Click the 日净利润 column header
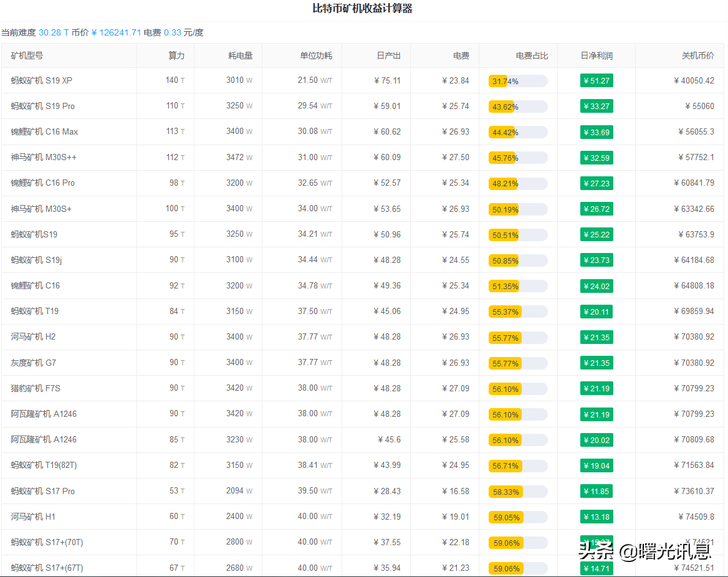 [x=596, y=55]
